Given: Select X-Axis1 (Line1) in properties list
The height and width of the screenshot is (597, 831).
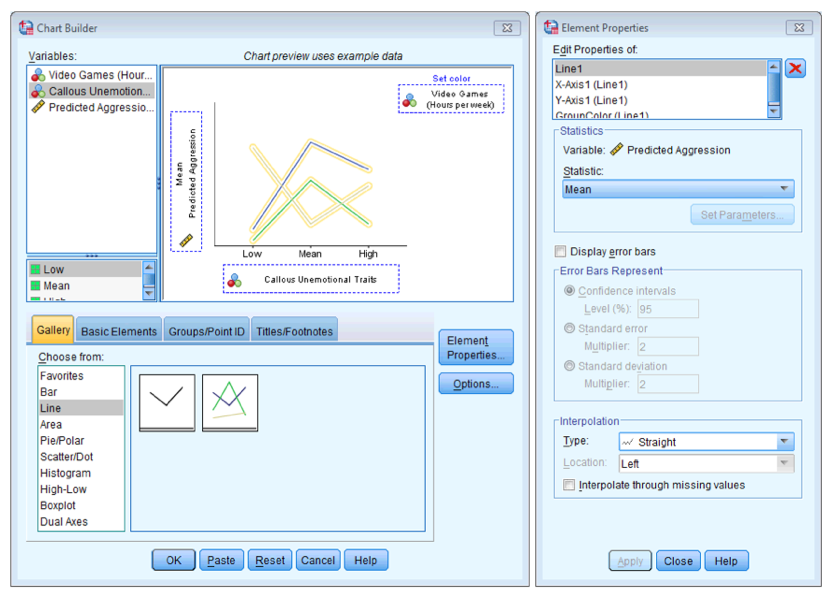Looking at the screenshot, I should [592, 84].
